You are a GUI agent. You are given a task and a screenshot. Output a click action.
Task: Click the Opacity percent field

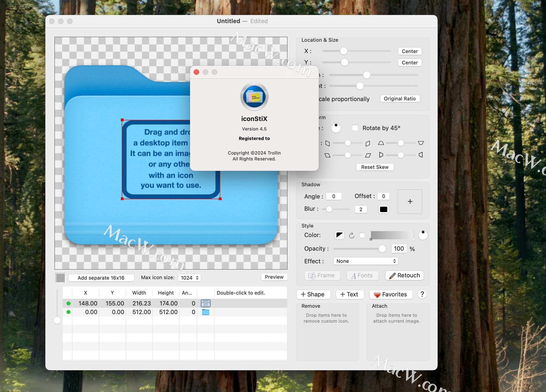(399, 249)
